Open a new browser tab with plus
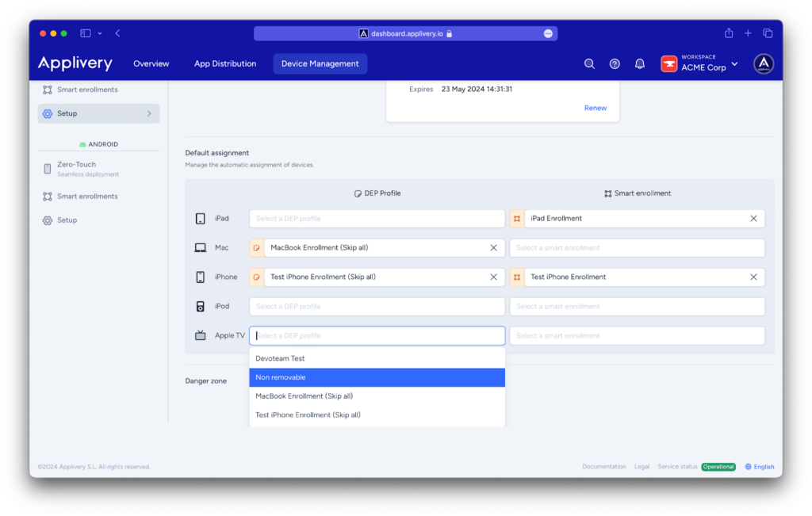 tap(748, 33)
